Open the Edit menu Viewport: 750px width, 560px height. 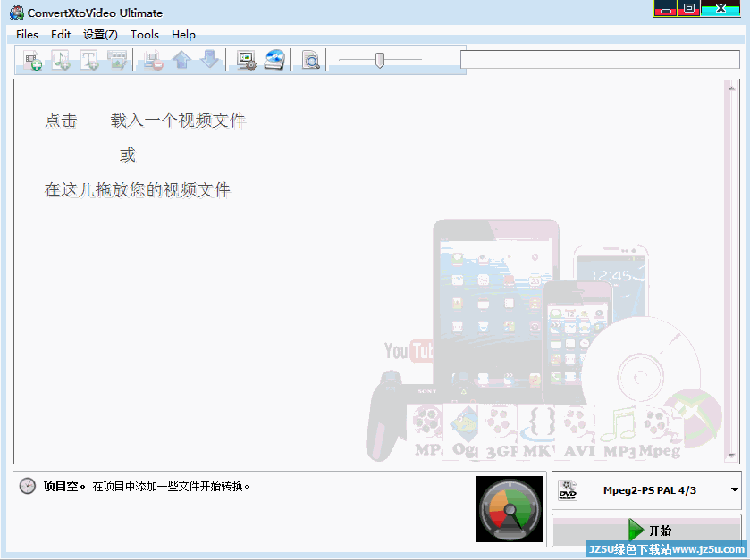pos(61,35)
